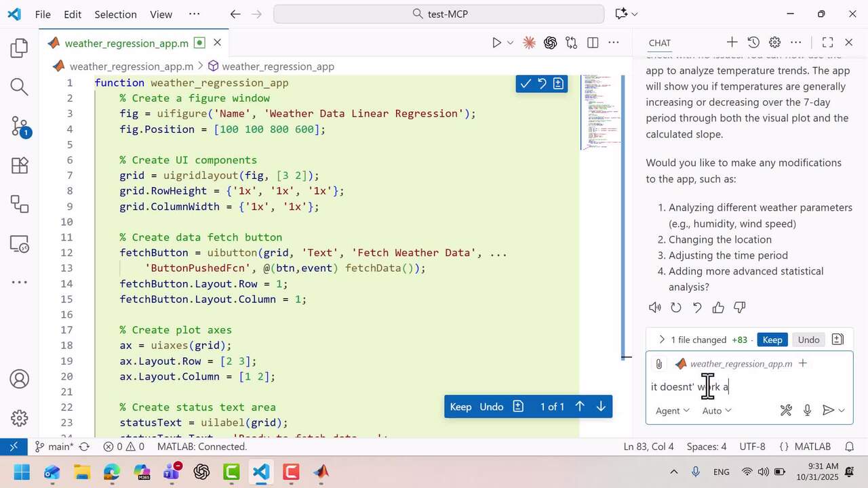Viewport: 868px width, 488px height.
Task: Open the Search view in activity bar
Action: tap(19, 87)
